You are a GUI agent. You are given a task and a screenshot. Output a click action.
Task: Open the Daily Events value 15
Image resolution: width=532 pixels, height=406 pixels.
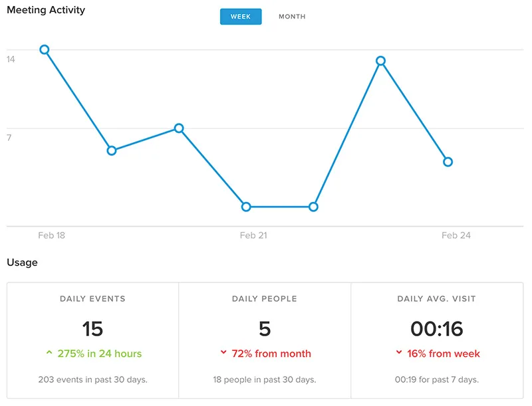coord(92,329)
